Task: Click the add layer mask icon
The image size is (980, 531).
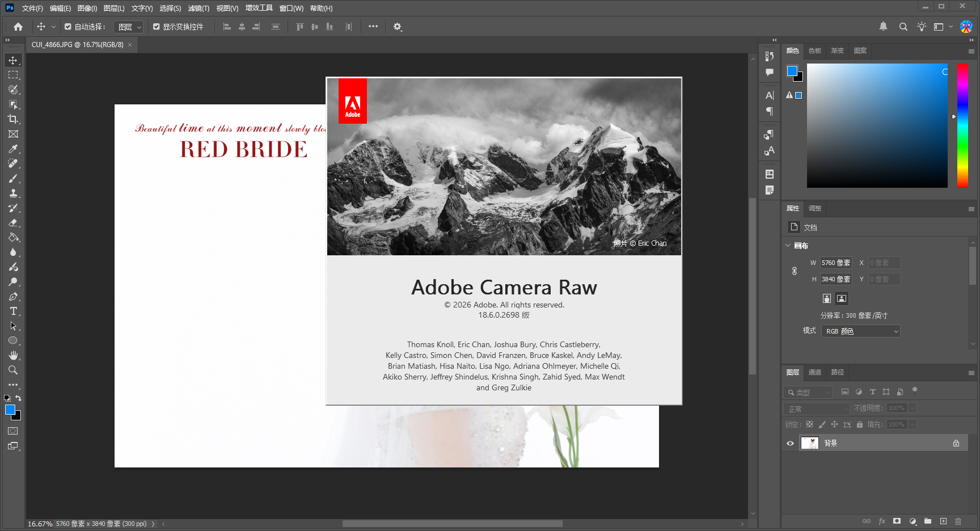Action: click(x=897, y=521)
